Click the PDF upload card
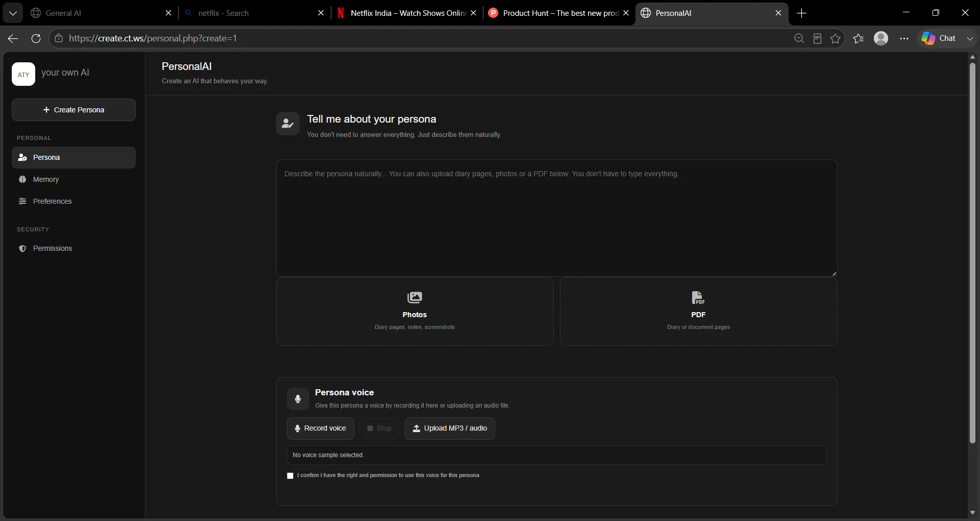This screenshot has height=521, width=980. (698, 312)
